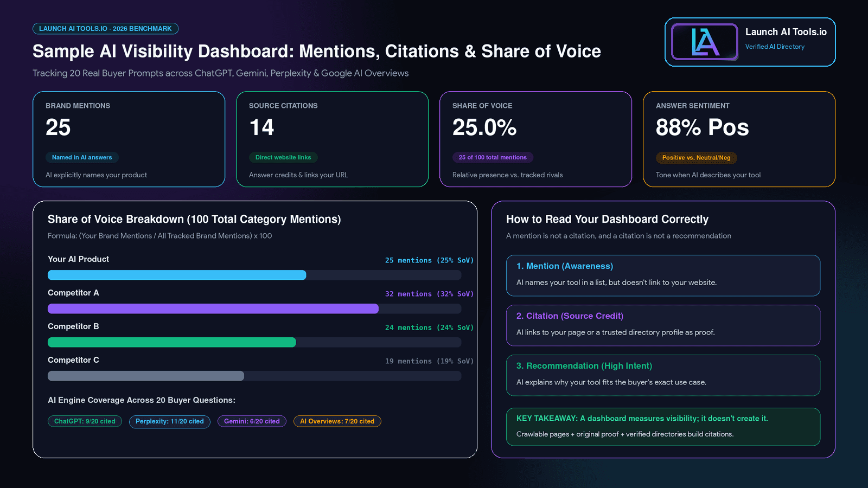Screen dimensions: 868x488
Task: Click the green Competitor B progress bar
Action: 172,342
